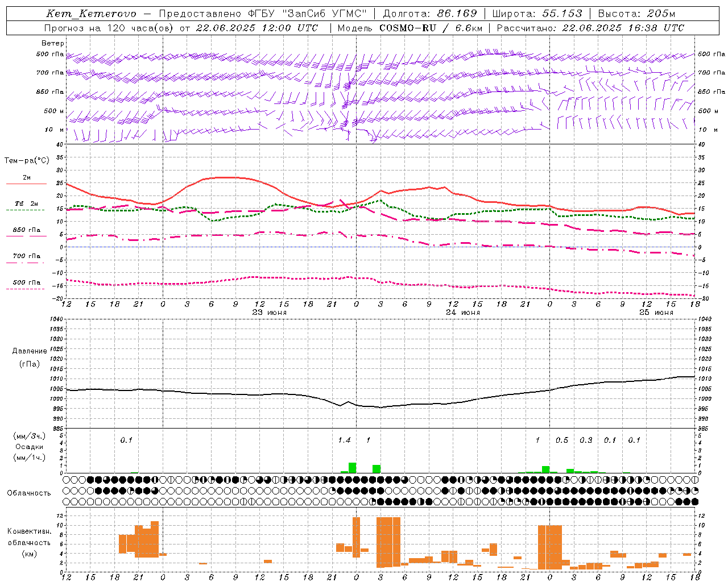Click the Рассчитано: 22.06.2025 16:38 UTC text
Viewport: 728px width, 582px height.
(590, 28)
